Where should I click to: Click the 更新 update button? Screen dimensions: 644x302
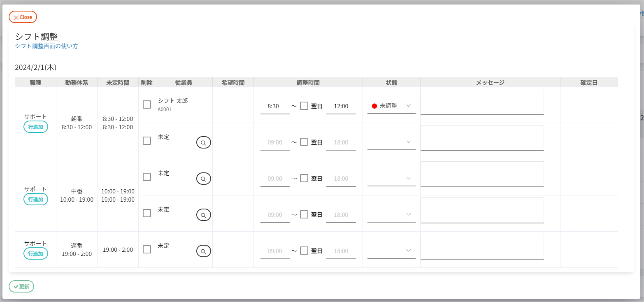coord(21,286)
